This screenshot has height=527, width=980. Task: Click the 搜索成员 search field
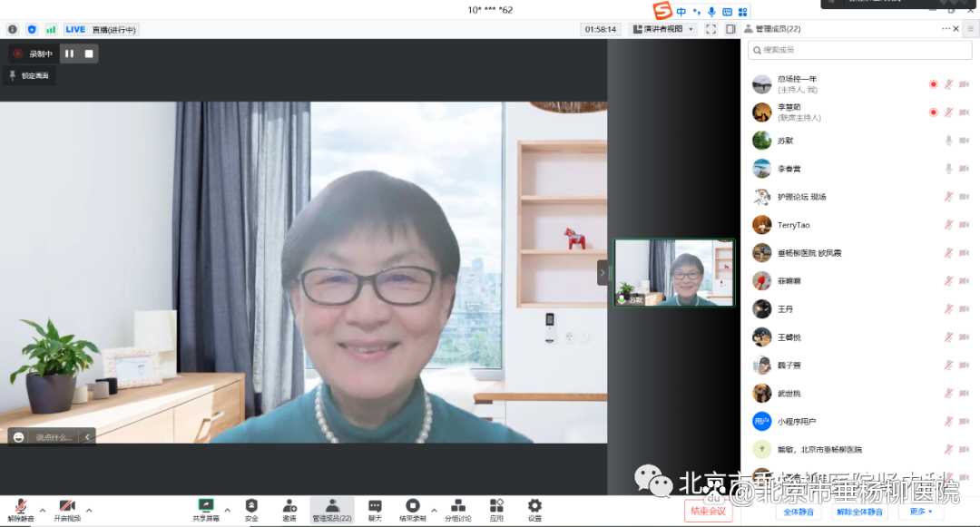[857, 50]
